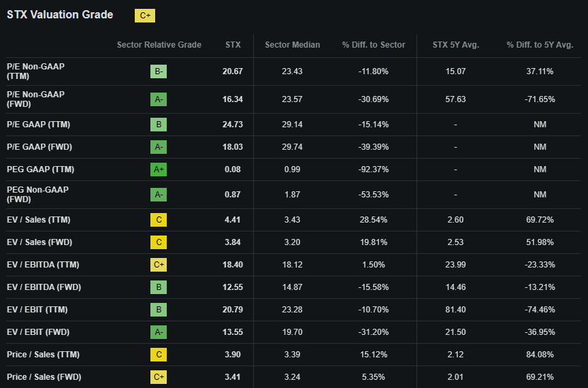This screenshot has width=588, height=388.
Task: Click the B- grade for P/E Non-GAAP (TTM)
Action: 159,71
